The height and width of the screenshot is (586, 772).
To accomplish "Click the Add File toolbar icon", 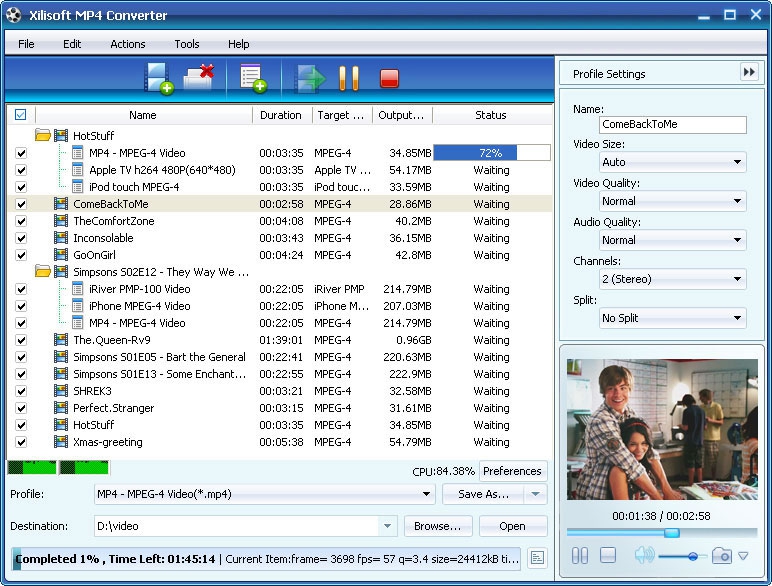I will (159, 78).
